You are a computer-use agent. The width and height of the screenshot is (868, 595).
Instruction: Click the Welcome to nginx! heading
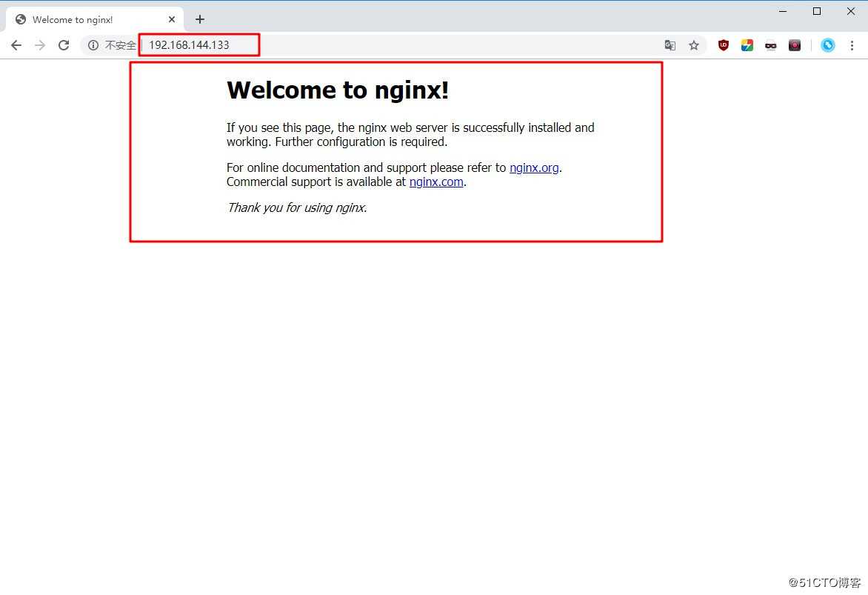pyautogui.click(x=338, y=90)
